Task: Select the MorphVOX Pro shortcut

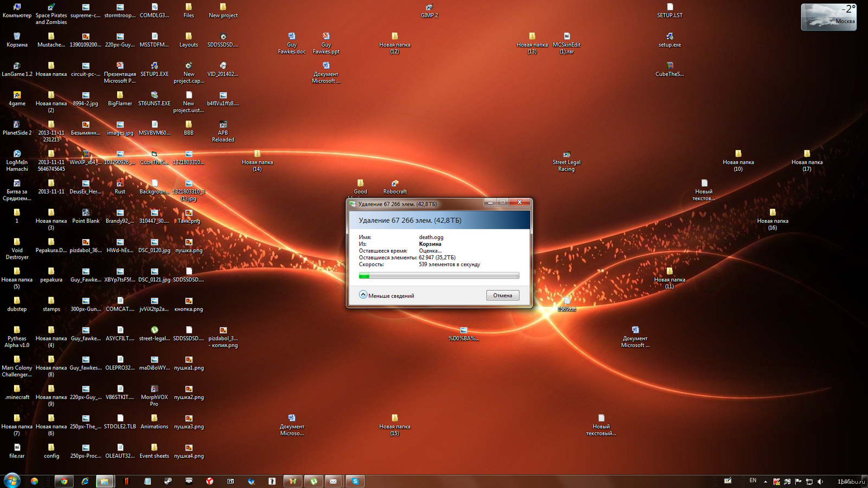Action: (154, 396)
